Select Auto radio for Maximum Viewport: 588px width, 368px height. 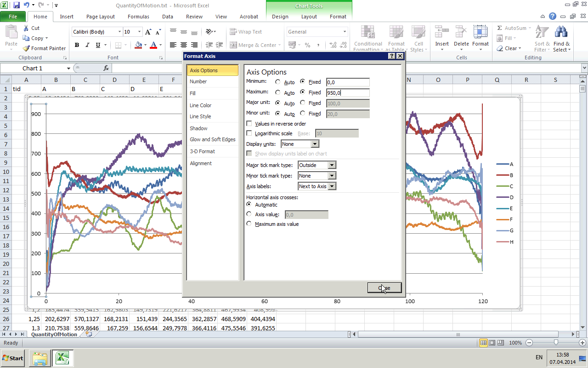[277, 92]
